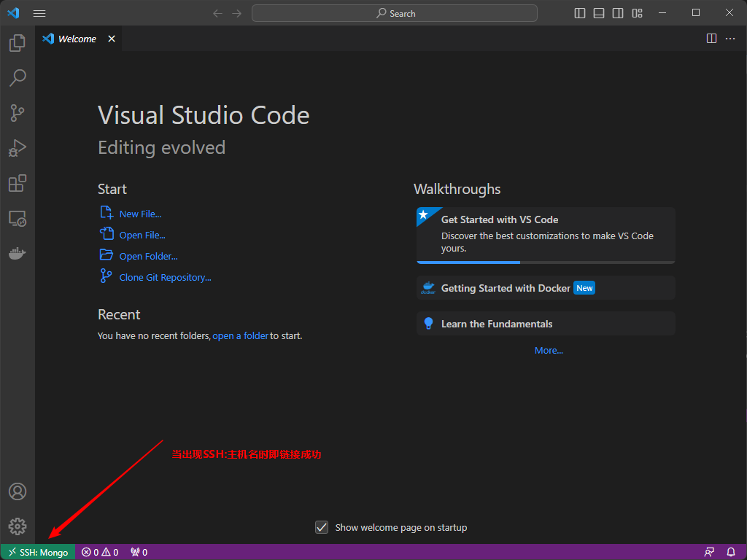Click the lightbulb icon on Learn the Fundamentals
747x560 pixels.
pyautogui.click(x=428, y=324)
